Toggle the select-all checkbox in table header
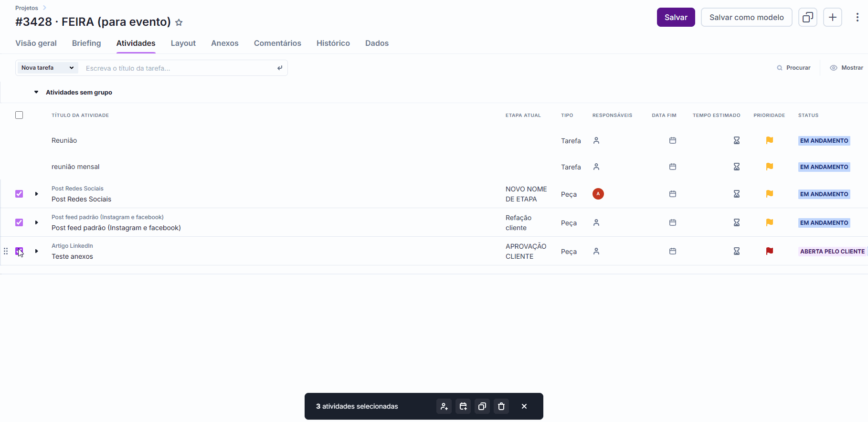Viewport: 868px width, 422px height. [x=19, y=115]
